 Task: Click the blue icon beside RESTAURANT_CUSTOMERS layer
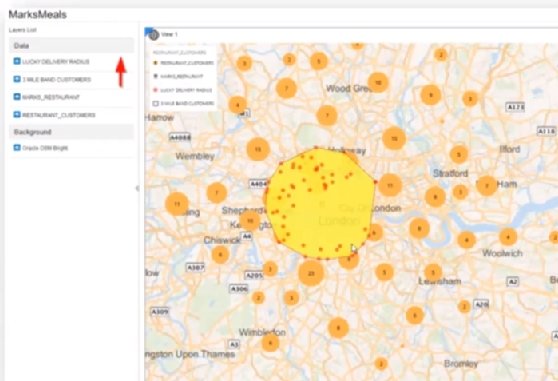tap(17, 115)
